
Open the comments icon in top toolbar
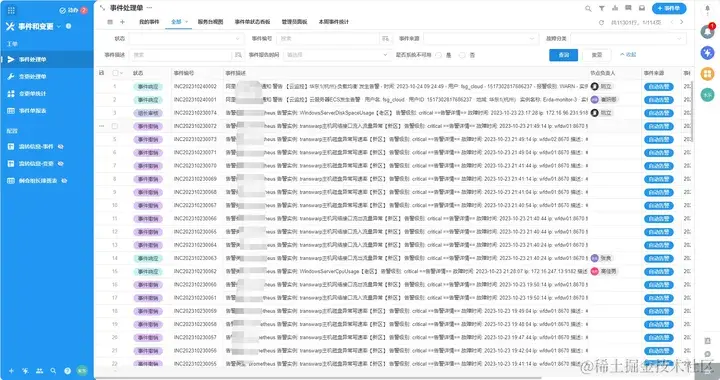pos(628,8)
